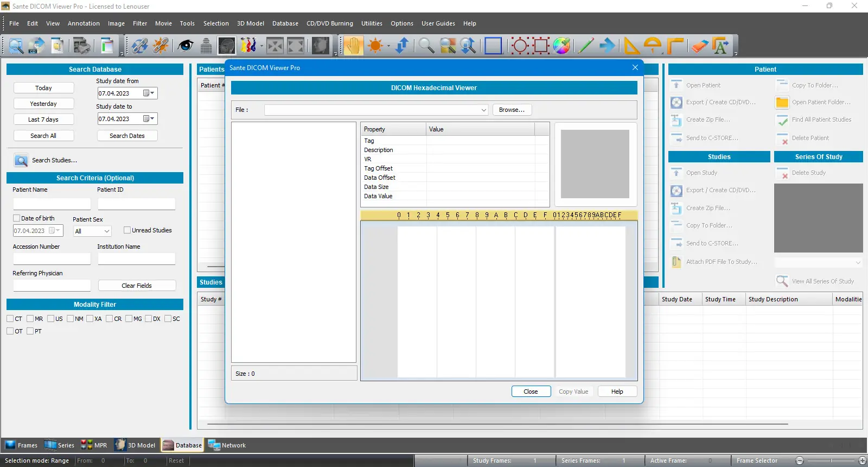Click the Referring Physician input field
This screenshot has width=868, height=467.
pyautogui.click(x=52, y=285)
